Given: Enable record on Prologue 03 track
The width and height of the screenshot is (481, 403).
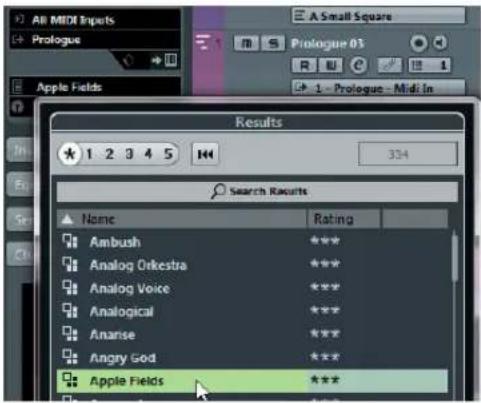Looking at the screenshot, I should 419,43.
